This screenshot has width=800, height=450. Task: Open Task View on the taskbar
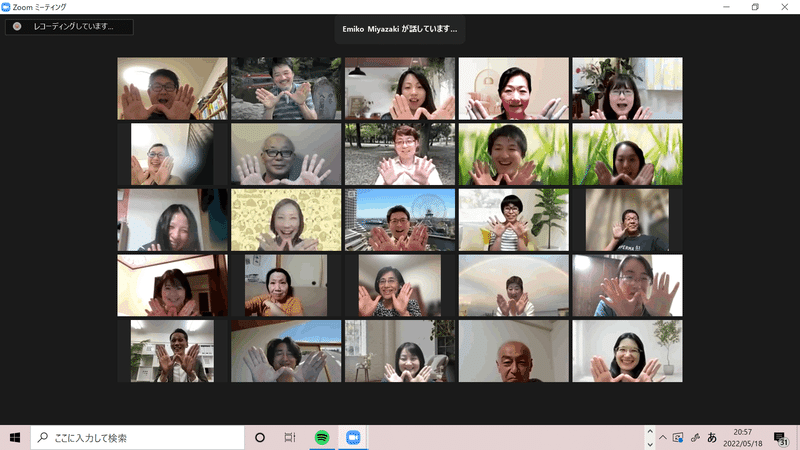(x=290, y=437)
